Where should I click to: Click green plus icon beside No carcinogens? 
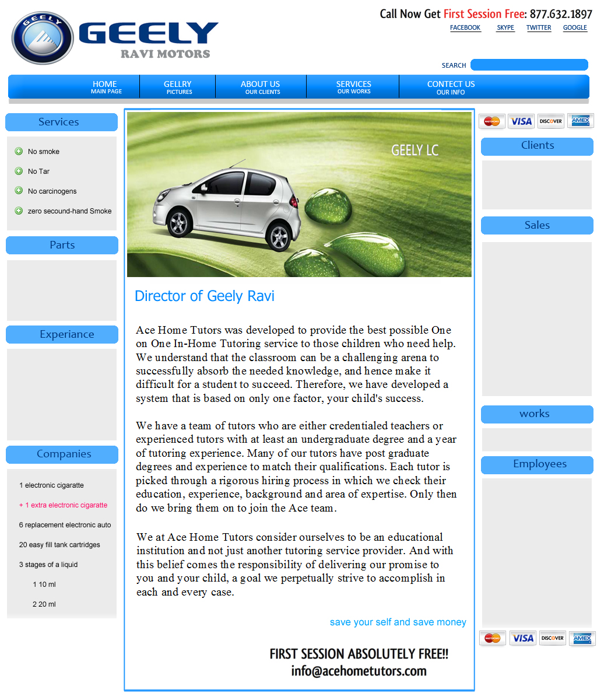tap(19, 191)
